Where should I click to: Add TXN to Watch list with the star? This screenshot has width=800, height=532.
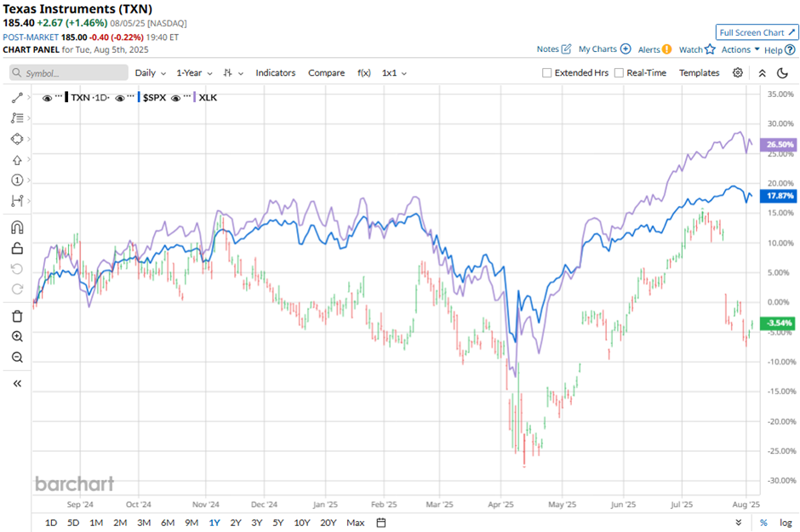tap(697, 49)
